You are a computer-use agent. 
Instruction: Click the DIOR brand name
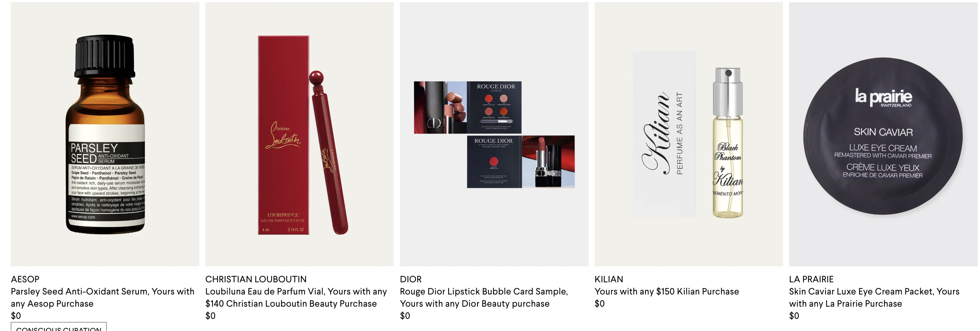(411, 279)
